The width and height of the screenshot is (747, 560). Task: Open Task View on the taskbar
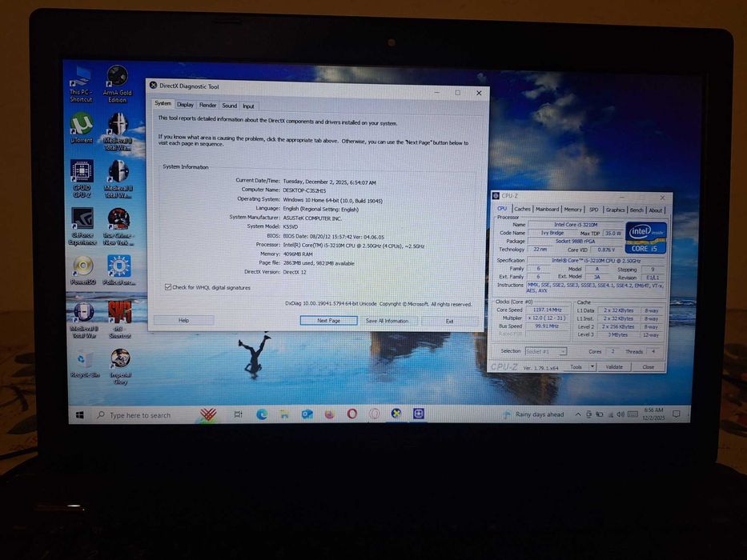click(x=239, y=414)
